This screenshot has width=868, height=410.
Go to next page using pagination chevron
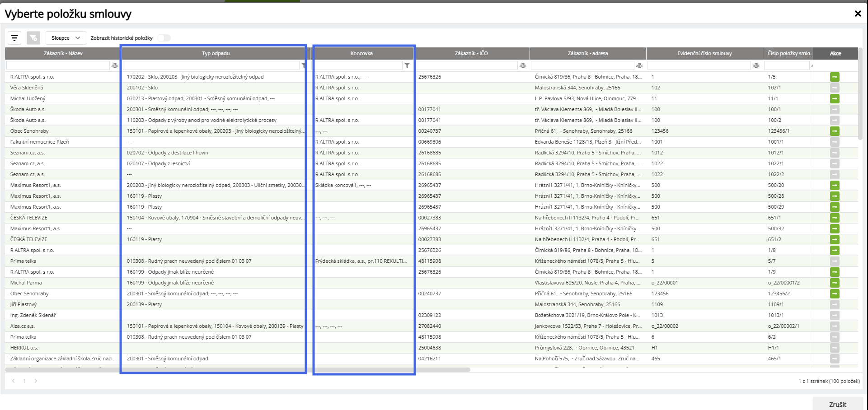(36, 381)
